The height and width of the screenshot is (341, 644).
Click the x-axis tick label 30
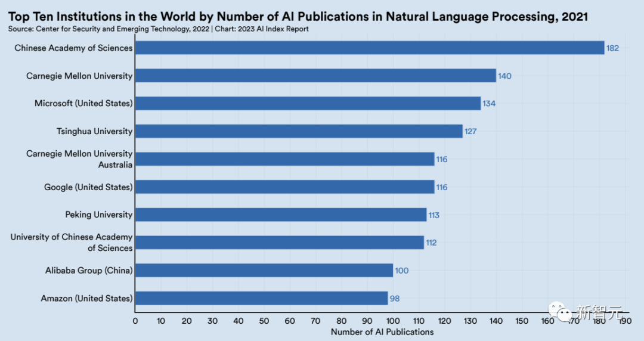click(212, 321)
